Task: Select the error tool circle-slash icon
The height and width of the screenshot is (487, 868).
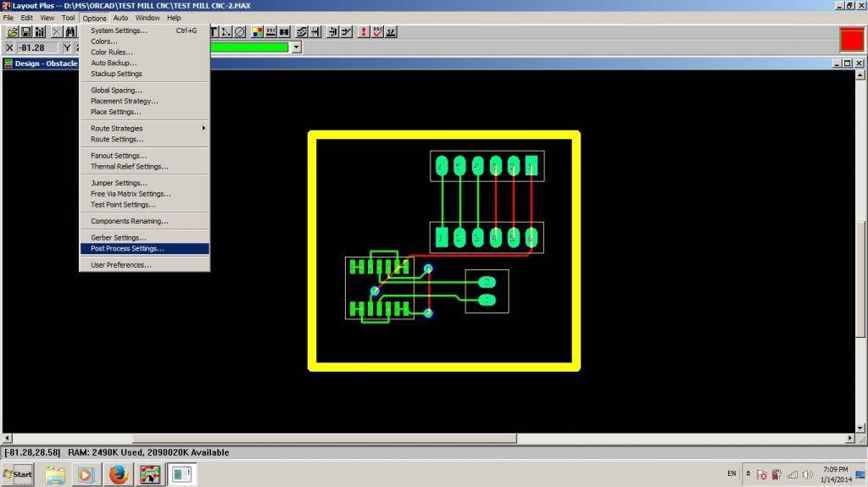Action: pos(240,32)
